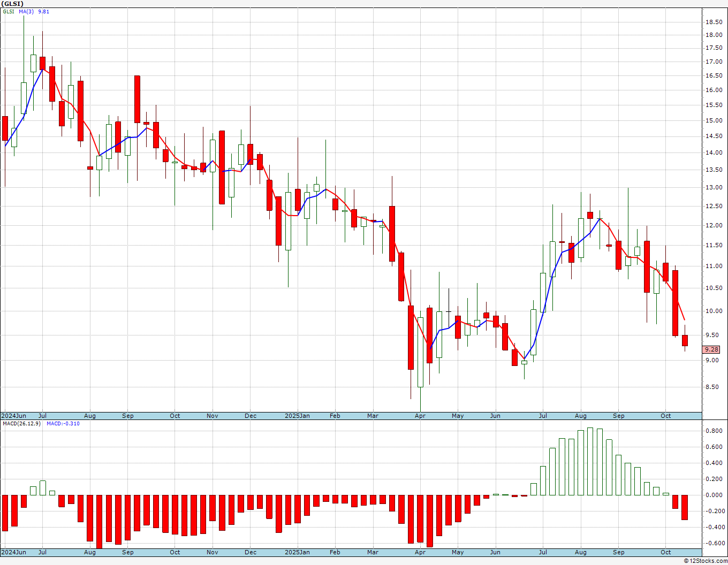Click the 11.50 price axis label
The height and width of the screenshot is (565, 728).
pos(714,245)
